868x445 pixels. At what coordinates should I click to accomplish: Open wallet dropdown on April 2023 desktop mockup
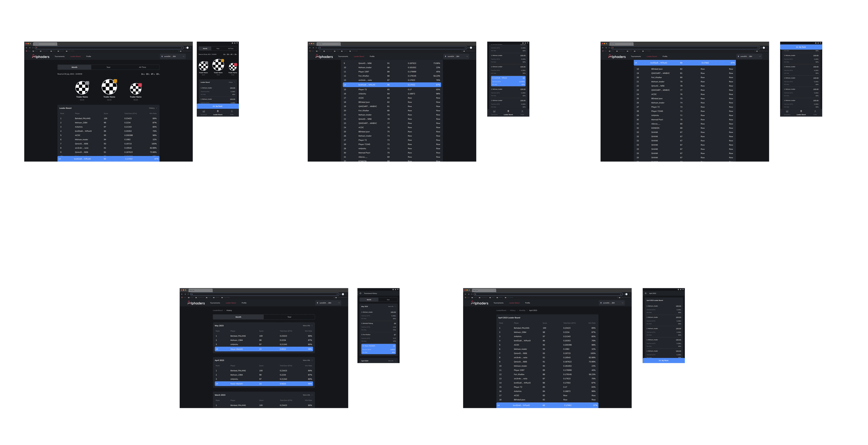[612, 303]
